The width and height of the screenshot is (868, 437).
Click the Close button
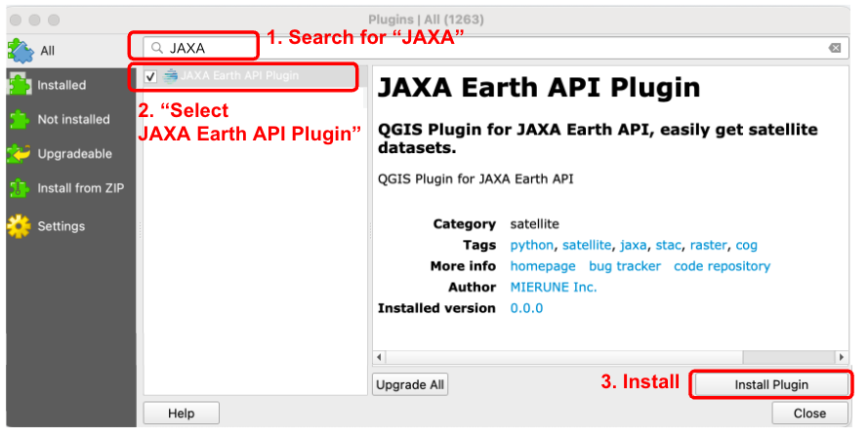809,414
